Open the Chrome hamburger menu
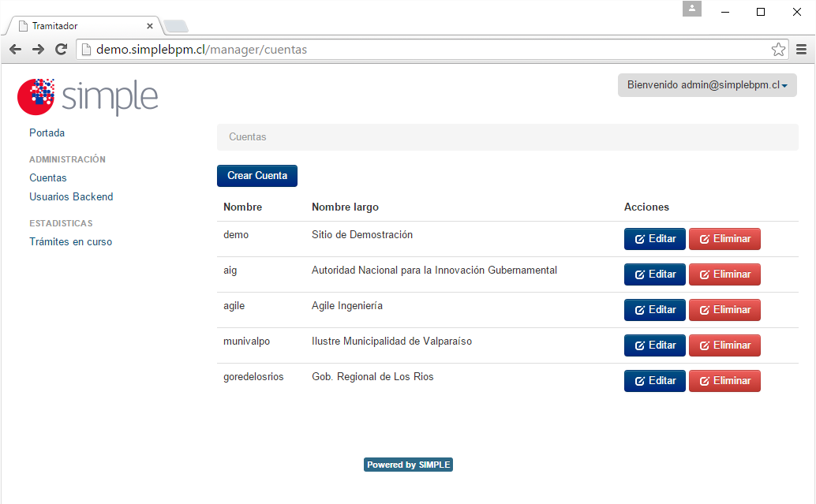The height and width of the screenshot is (504, 816). (x=802, y=50)
